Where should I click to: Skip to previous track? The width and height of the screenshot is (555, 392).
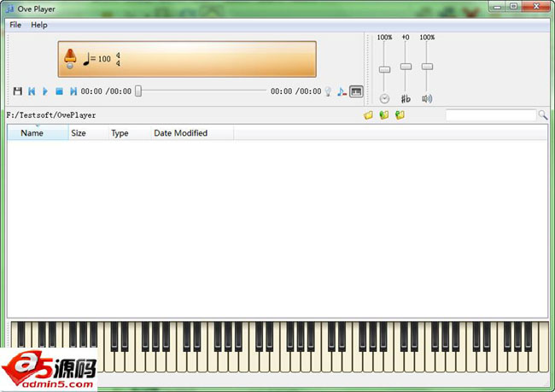(x=32, y=91)
